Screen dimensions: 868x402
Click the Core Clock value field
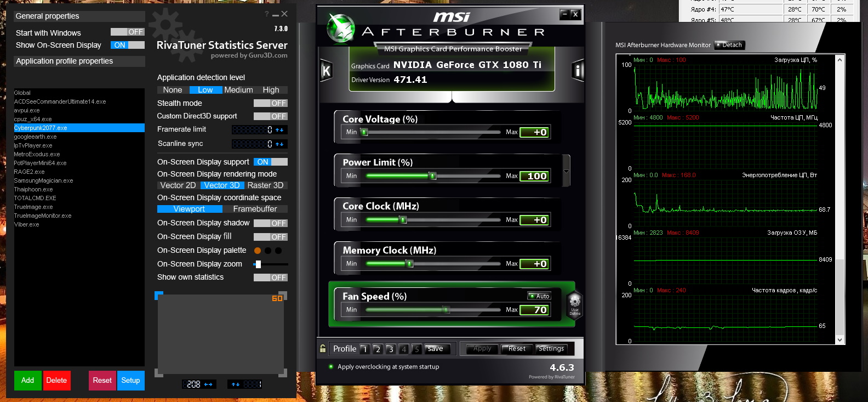[534, 220]
